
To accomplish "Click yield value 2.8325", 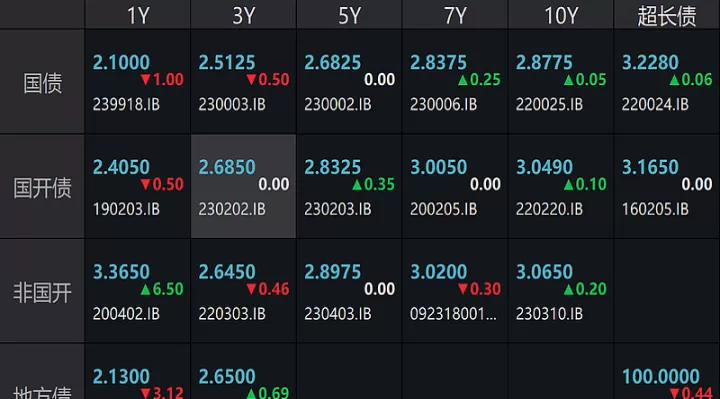I will pos(333,167).
